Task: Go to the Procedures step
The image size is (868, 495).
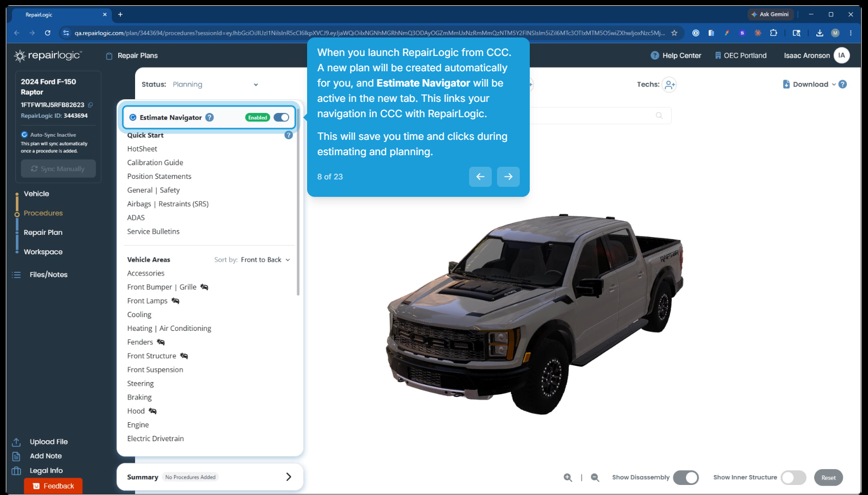Action: coord(43,213)
